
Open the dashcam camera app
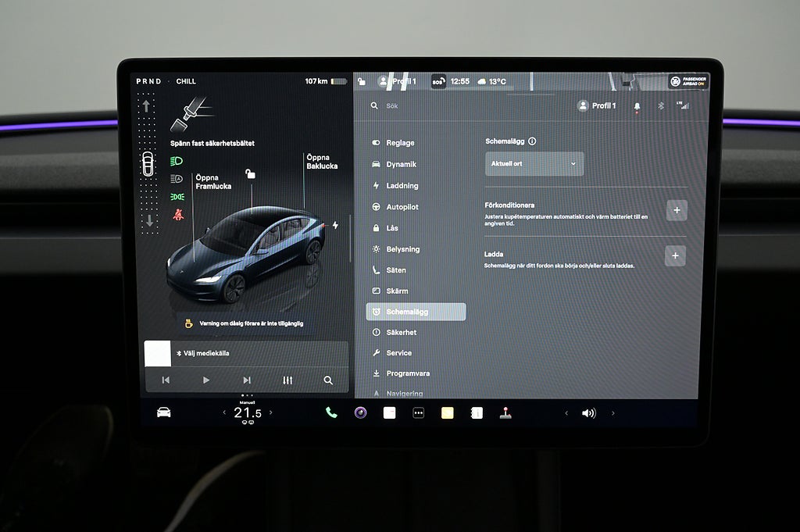[360, 412]
